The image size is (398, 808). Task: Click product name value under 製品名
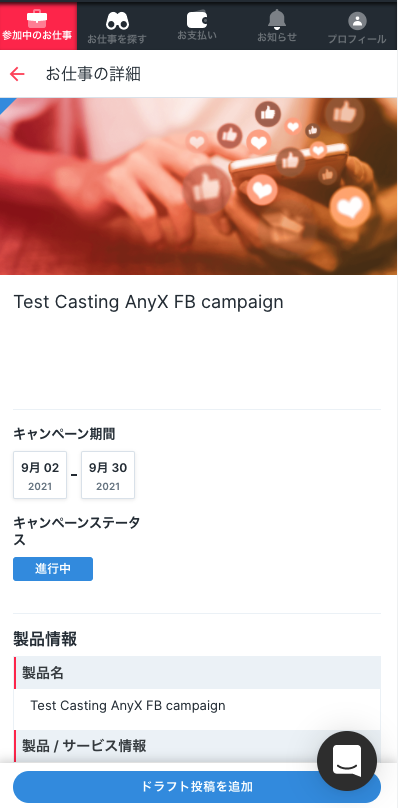tap(128, 705)
